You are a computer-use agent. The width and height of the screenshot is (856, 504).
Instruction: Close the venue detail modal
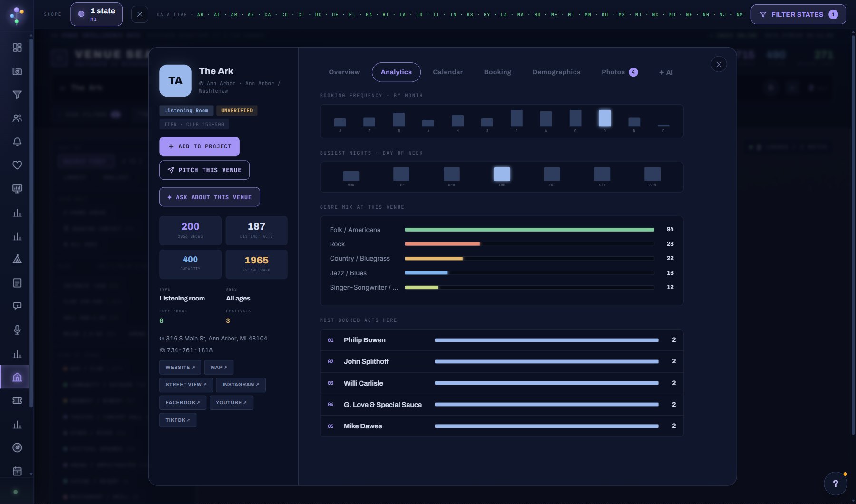coord(719,64)
